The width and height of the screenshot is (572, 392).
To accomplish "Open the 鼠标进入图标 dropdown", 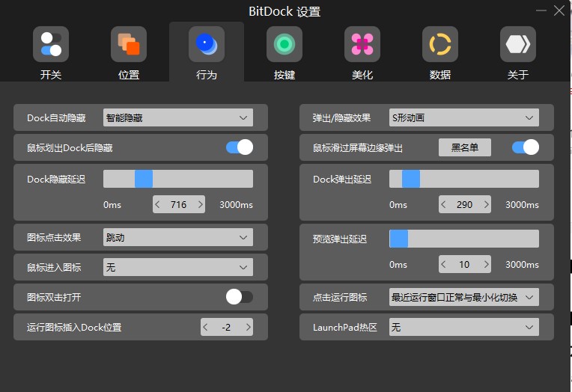I will (x=178, y=267).
